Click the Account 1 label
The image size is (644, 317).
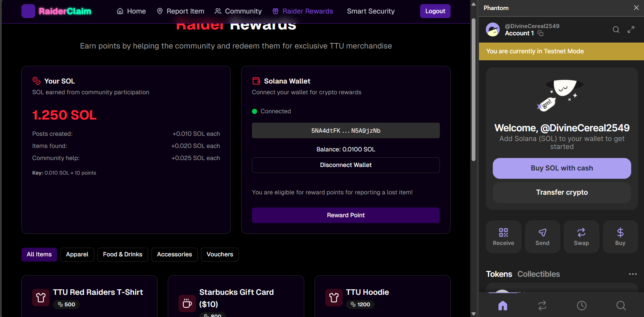(x=519, y=33)
